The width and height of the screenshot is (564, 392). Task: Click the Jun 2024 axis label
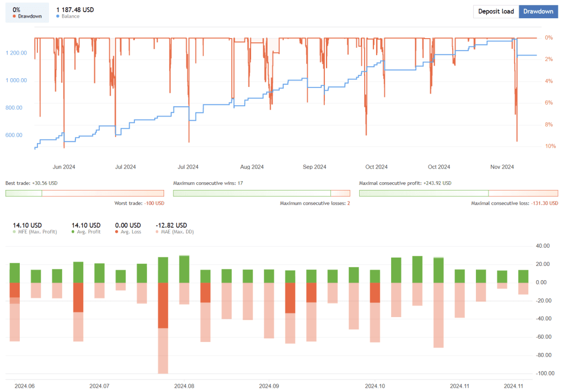pos(64,167)
